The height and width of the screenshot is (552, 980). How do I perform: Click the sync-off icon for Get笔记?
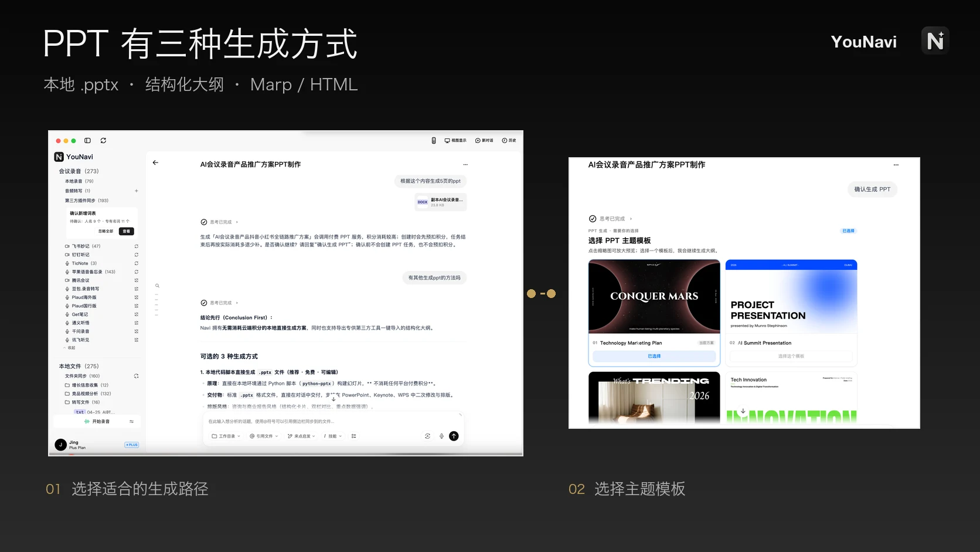(x=137, y=314)
